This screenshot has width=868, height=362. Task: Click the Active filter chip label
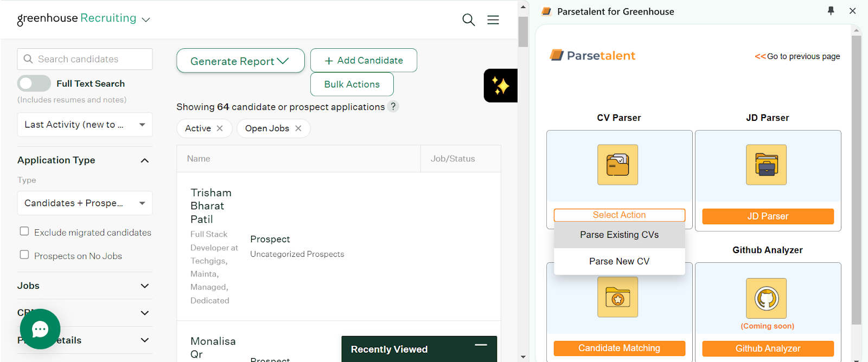click(198, 128)
